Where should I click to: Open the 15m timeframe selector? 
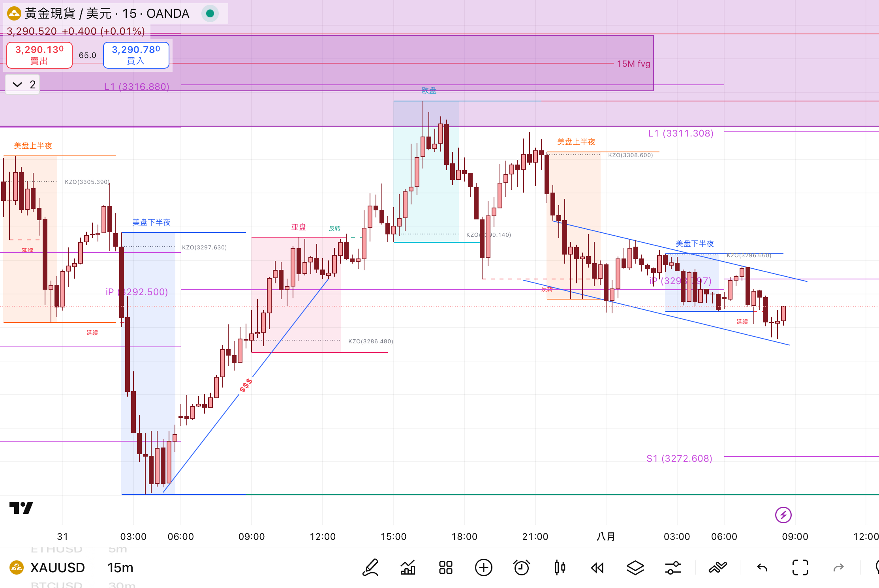pyautogui.click(x=120, y=568)
